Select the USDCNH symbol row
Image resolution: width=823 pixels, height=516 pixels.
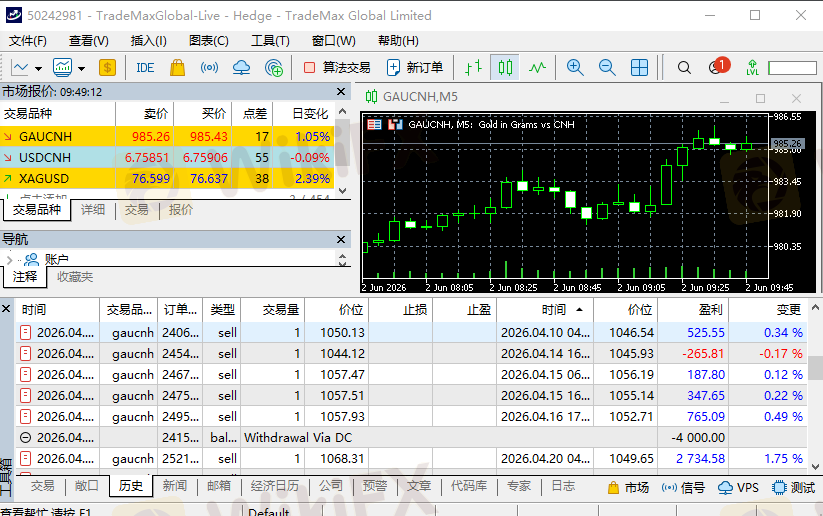[167, 157]
